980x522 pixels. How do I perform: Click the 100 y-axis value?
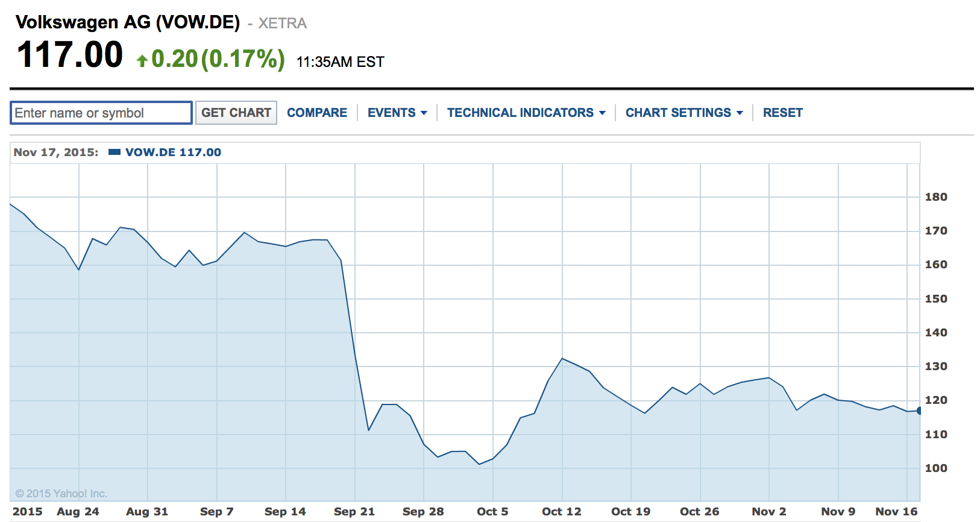pos(936,468)
